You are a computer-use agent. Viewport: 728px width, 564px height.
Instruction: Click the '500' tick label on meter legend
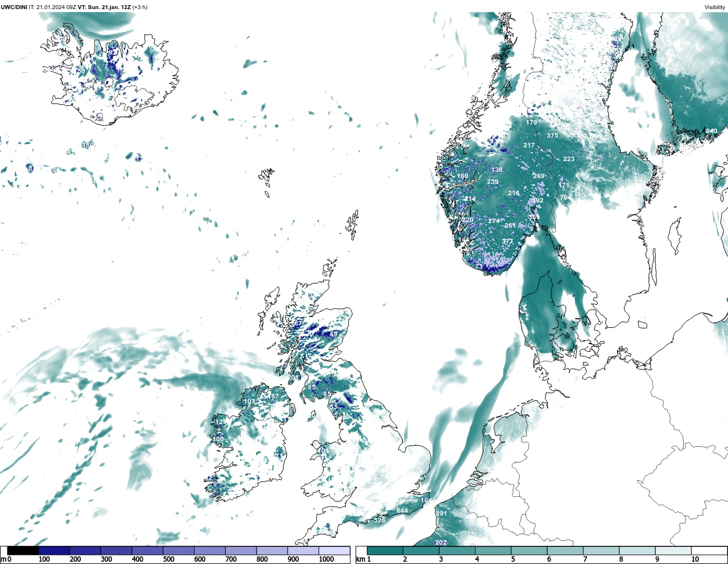click(x=168, y=559)
